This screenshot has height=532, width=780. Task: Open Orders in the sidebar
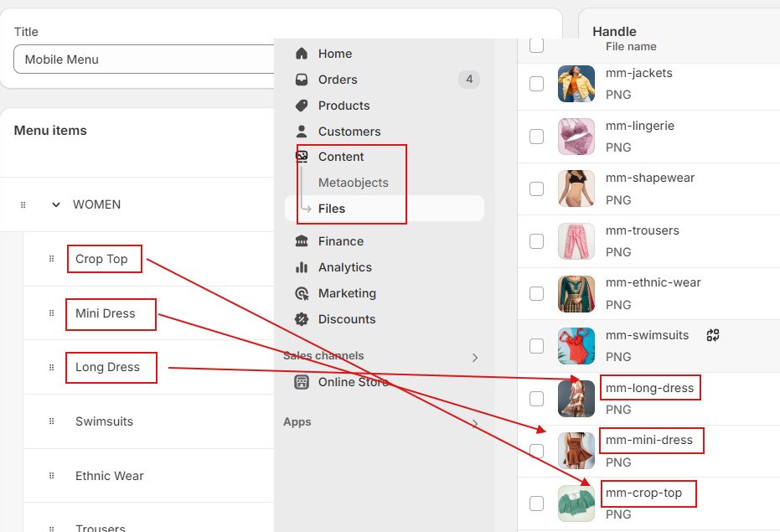click(x=338, y=80)
